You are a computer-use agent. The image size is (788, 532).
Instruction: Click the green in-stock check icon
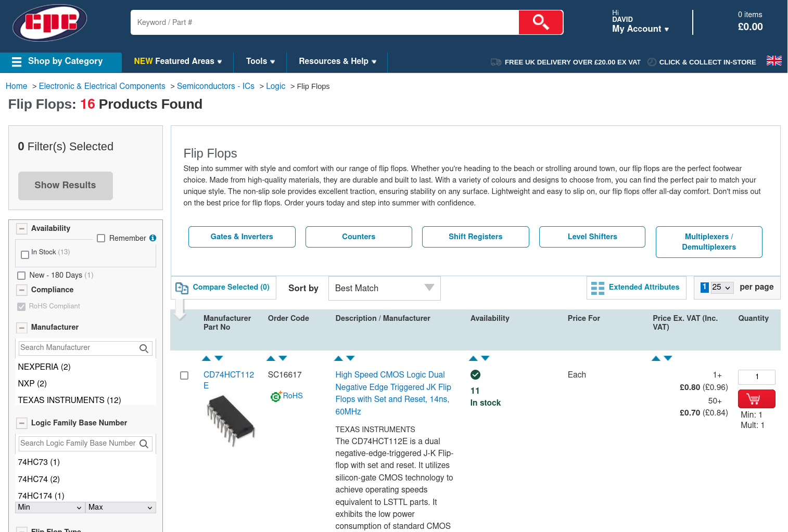pyautogui.click(x=475, y=374)
